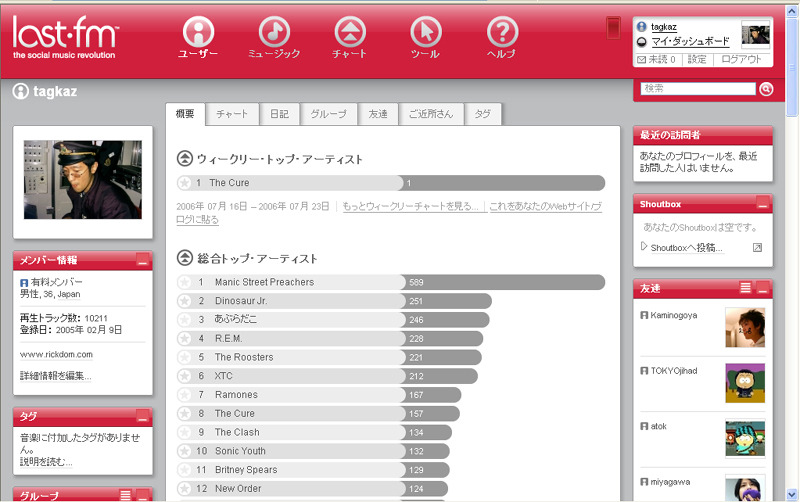
Task: Switch to the 日記 tab
Action: 278,114
